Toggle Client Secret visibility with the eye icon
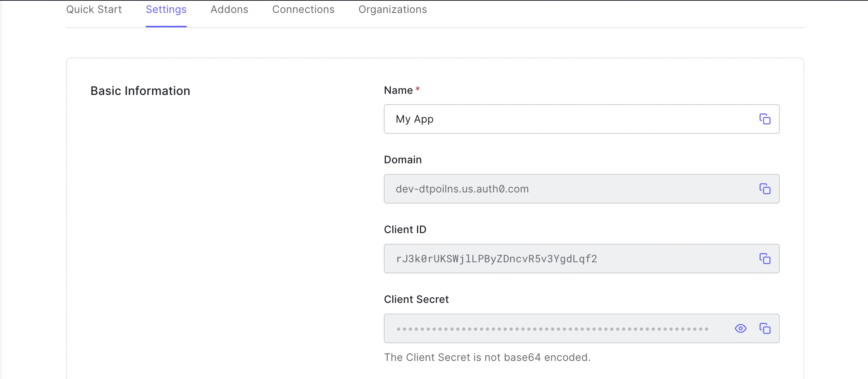This screenshot has height=379, width=868. [x=740, y=328]
